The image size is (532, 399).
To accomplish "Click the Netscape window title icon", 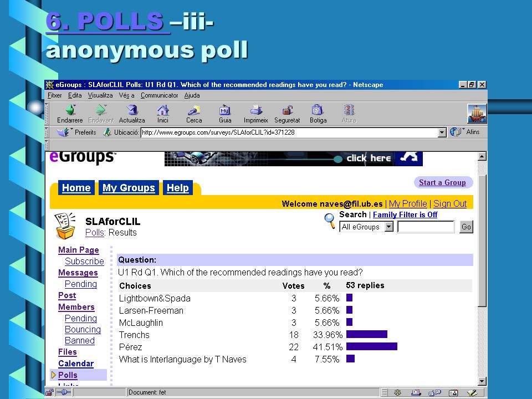I will click(50, 84).
